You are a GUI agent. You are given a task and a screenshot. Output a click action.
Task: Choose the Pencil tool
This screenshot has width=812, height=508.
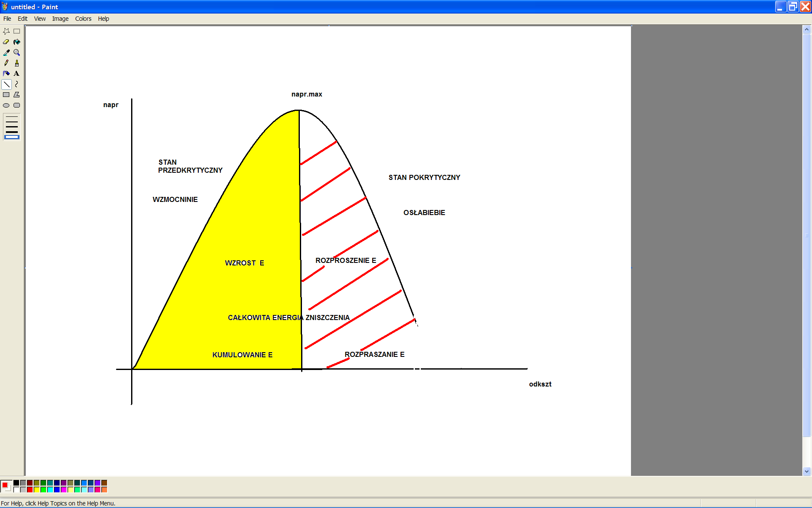6,63
